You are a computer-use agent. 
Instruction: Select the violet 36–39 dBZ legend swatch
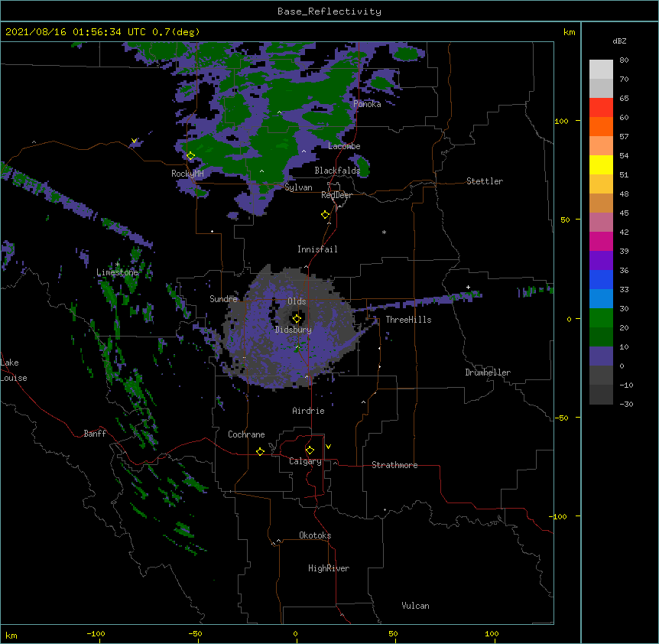point(601,261)
